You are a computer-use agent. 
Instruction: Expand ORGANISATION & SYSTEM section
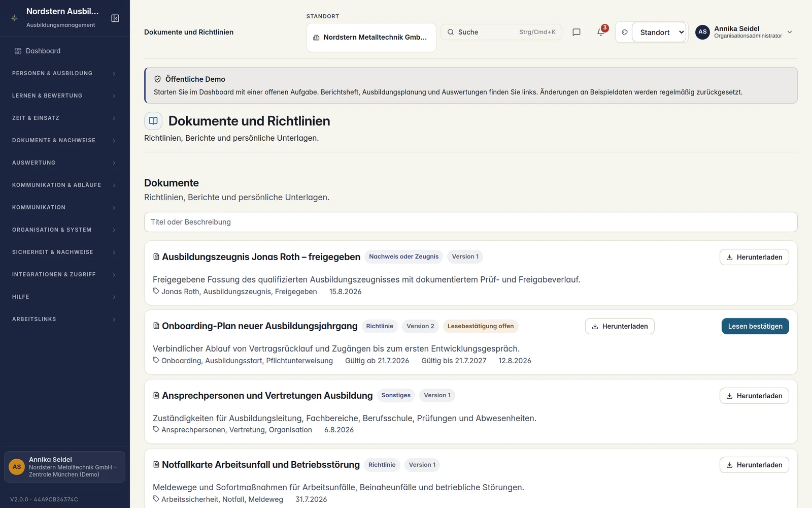click(65, 230)
